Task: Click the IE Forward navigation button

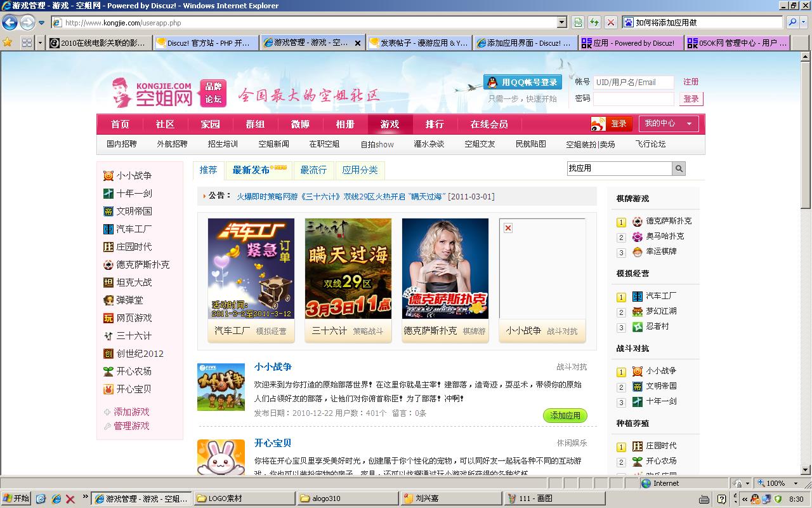Action: (27, 23)
